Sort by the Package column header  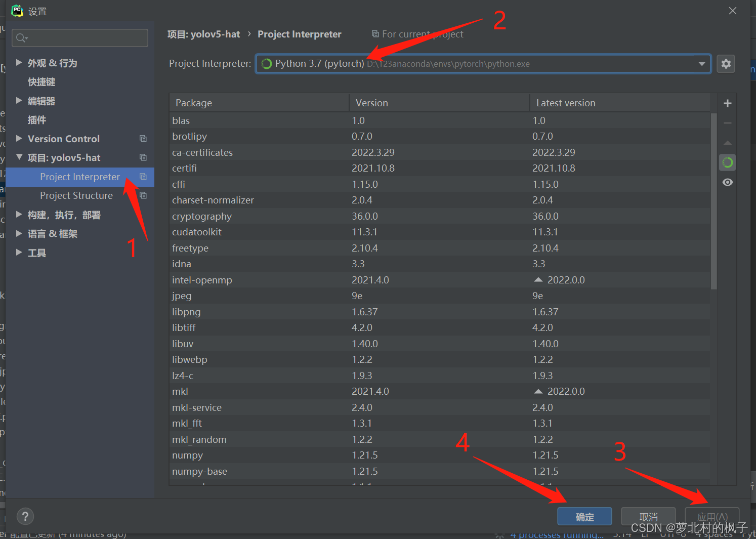tap(259, 103)
